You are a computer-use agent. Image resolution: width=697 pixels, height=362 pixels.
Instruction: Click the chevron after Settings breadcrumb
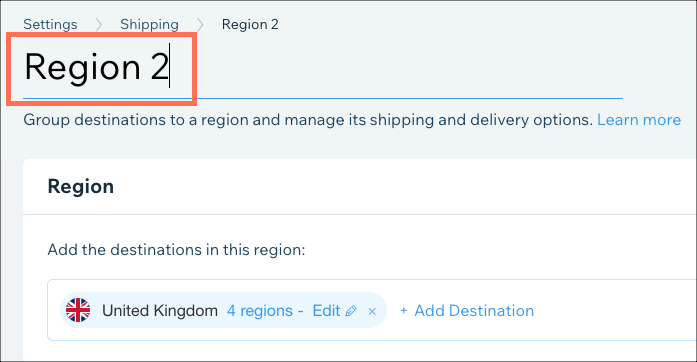point(99,24)
